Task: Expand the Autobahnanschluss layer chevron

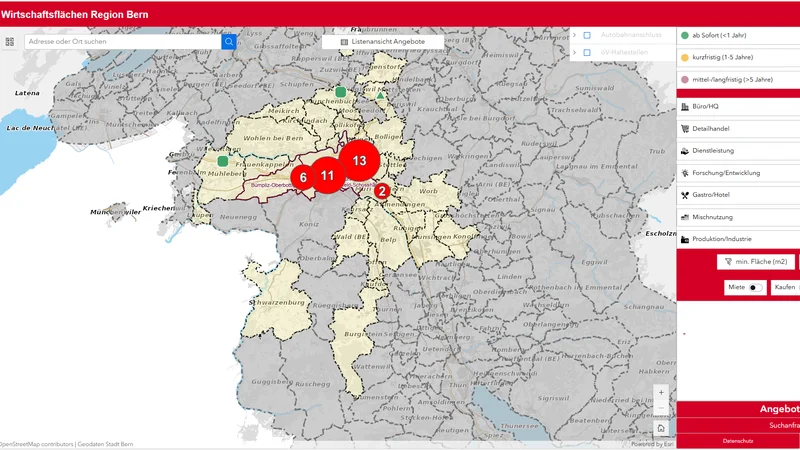Action: [574, 35]
